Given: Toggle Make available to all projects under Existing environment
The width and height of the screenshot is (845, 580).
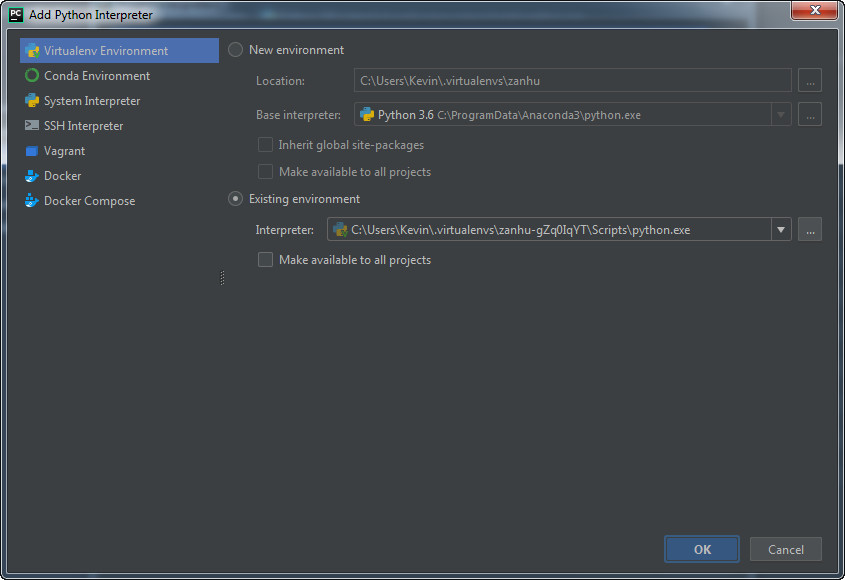Looking at the screenshot, I should click(265, 260).
